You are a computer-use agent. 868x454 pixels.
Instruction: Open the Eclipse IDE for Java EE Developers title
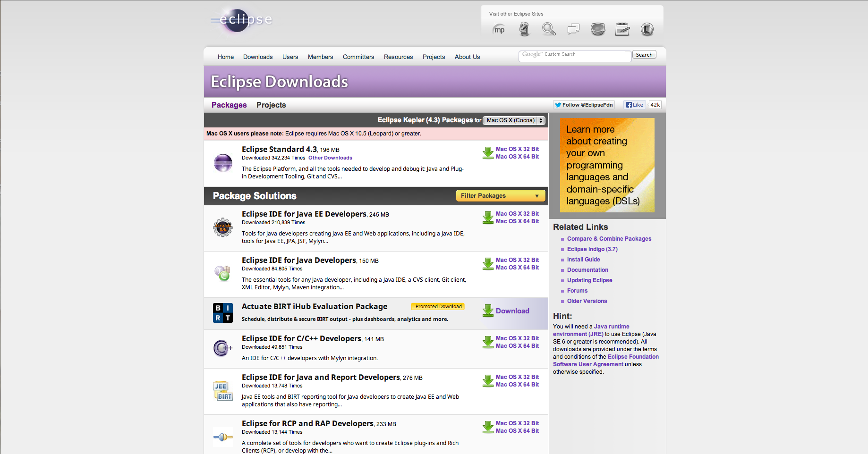tap(304, 214)
